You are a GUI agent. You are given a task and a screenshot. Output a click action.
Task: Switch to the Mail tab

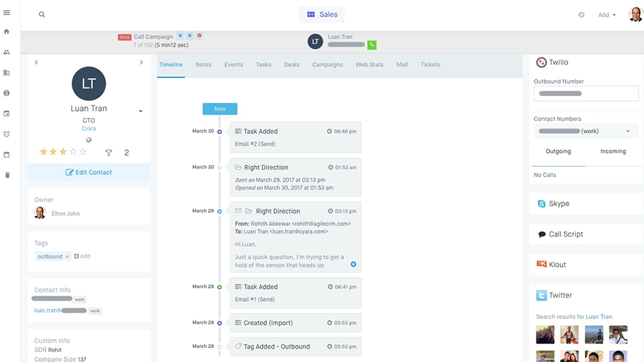pos(402,65)
